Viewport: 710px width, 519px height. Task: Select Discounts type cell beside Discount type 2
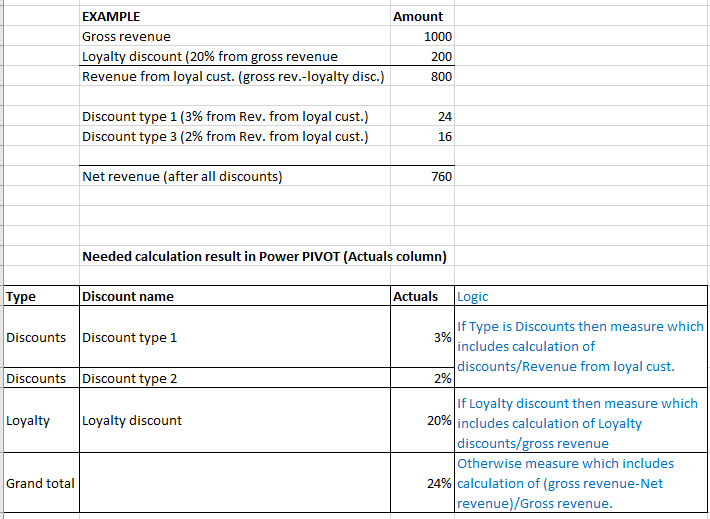[41, 378]
